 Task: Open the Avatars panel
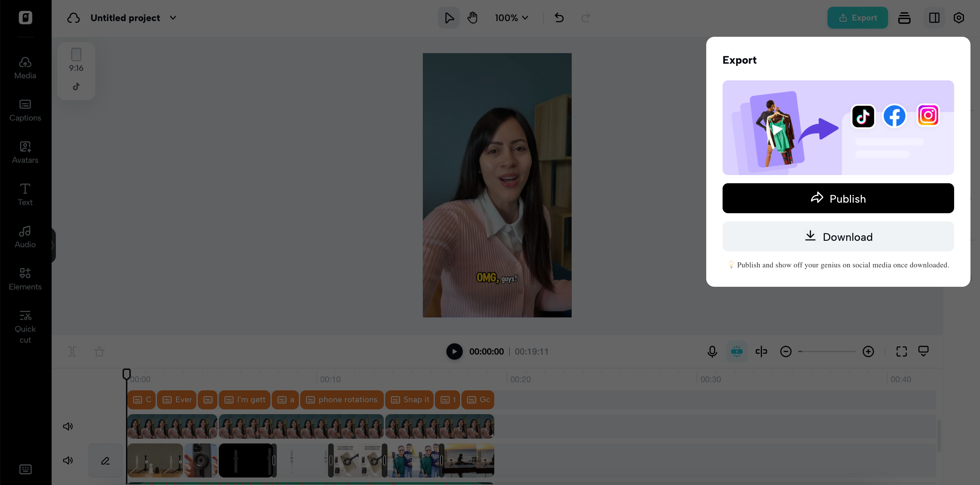(x=25, y=153)
